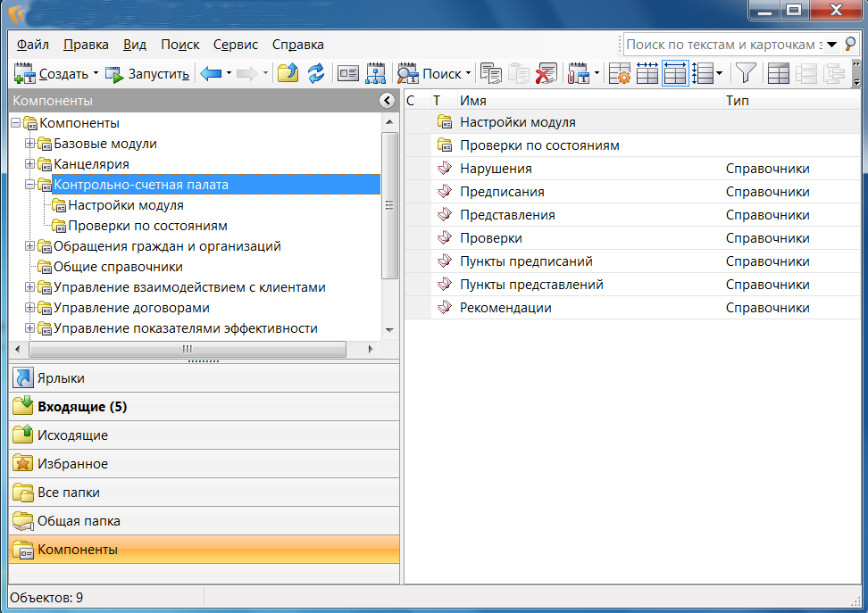This screenshot has width=868, height=613.
Task: Select Проверки по состояниям in the tree
Action: click(x=147, y=226)
